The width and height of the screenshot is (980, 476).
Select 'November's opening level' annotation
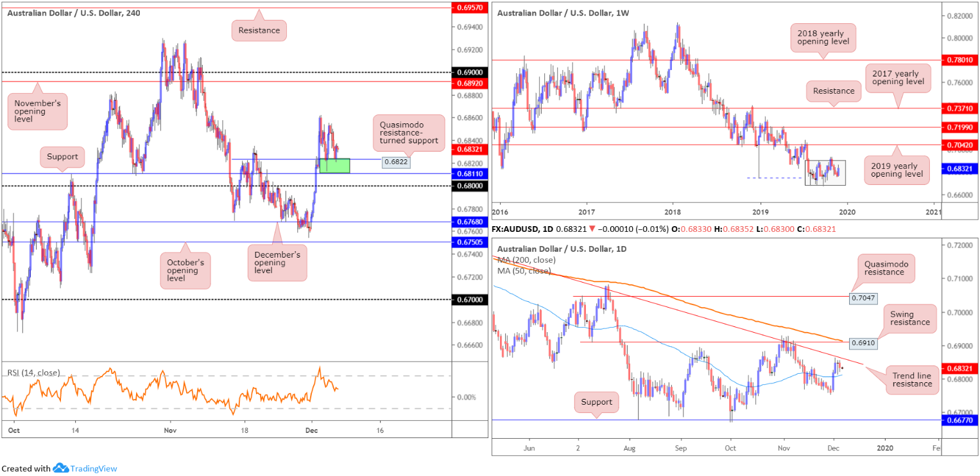click(x=38, y=112)
